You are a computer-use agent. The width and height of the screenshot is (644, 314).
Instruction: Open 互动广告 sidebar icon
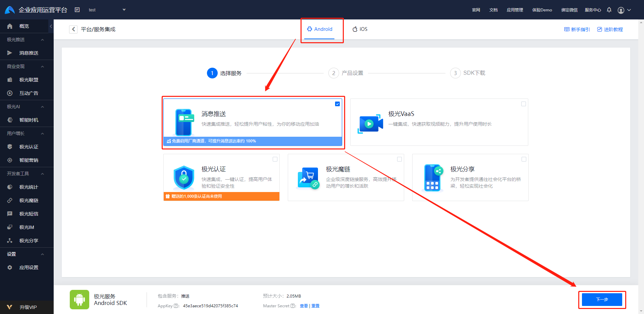(10, 93)
